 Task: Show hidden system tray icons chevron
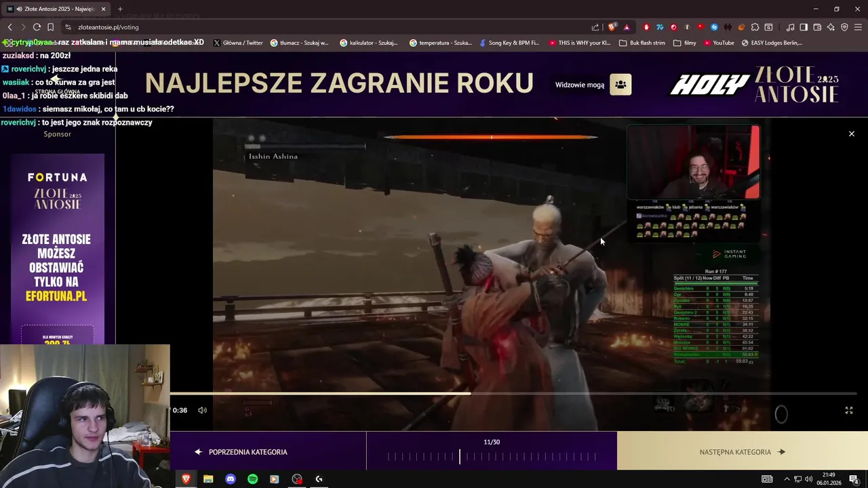(787, 479)
